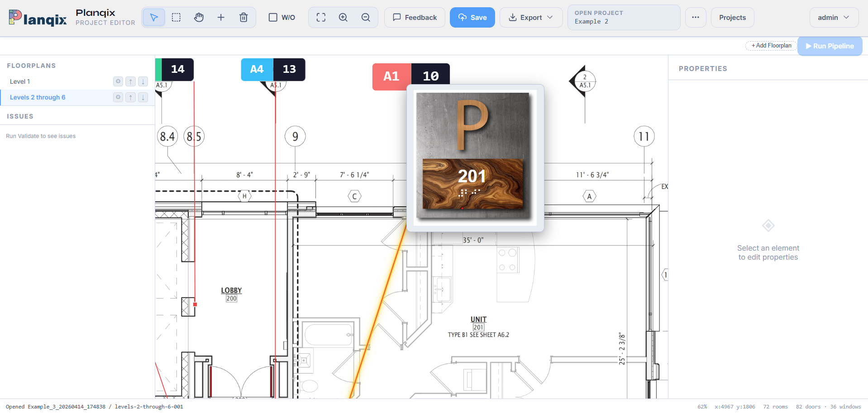
Task: Select the pointer selection tool
Action: 154,18
